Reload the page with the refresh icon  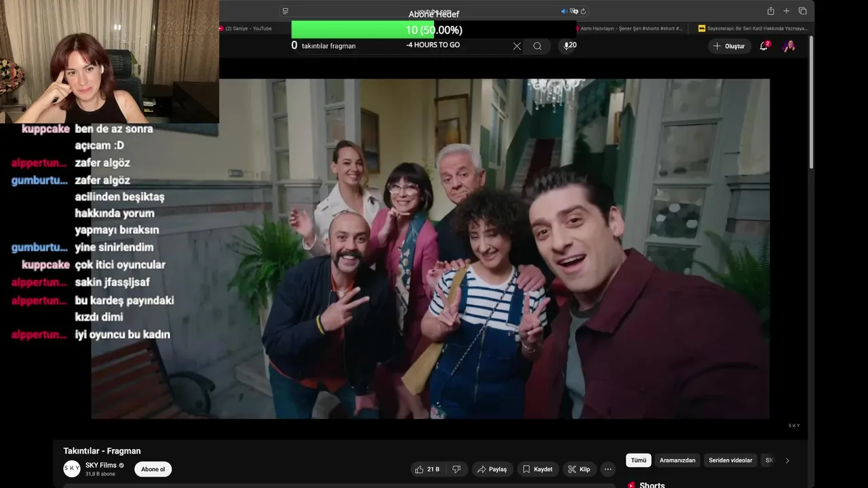(583, 11)
